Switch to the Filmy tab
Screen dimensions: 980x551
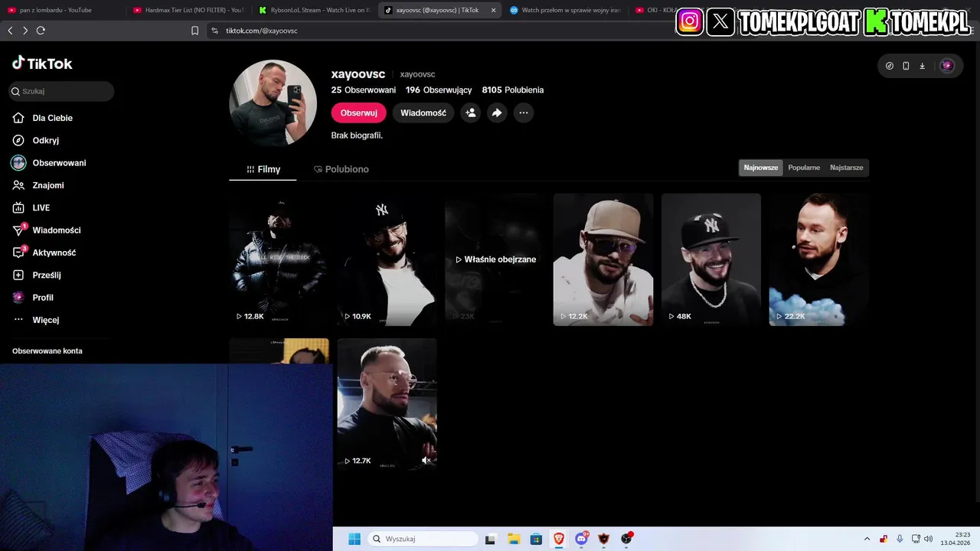pyautogui.click(x=263, y=169)
